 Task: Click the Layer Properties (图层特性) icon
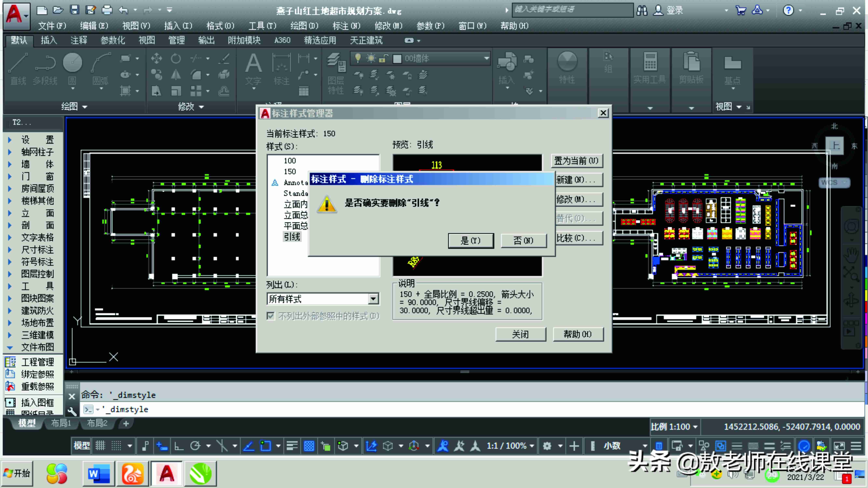tap(336, 74)
